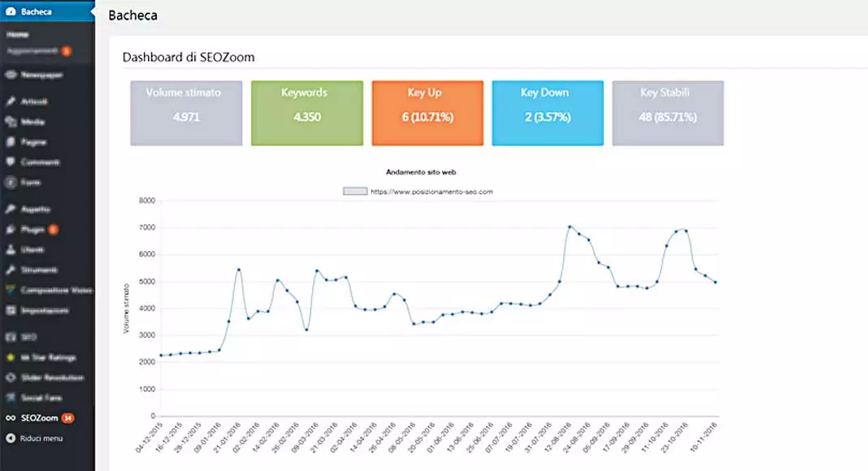Click the Form circular icon in sidebar
The height and width of the screenshot is (471, 868).
(11, 183)
